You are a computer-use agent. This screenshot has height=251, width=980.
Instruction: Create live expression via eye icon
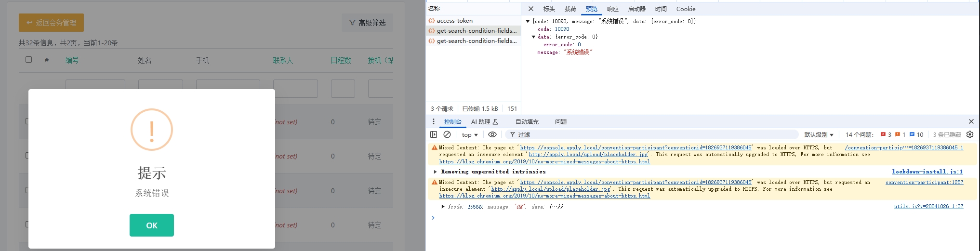tap(492, 135)
